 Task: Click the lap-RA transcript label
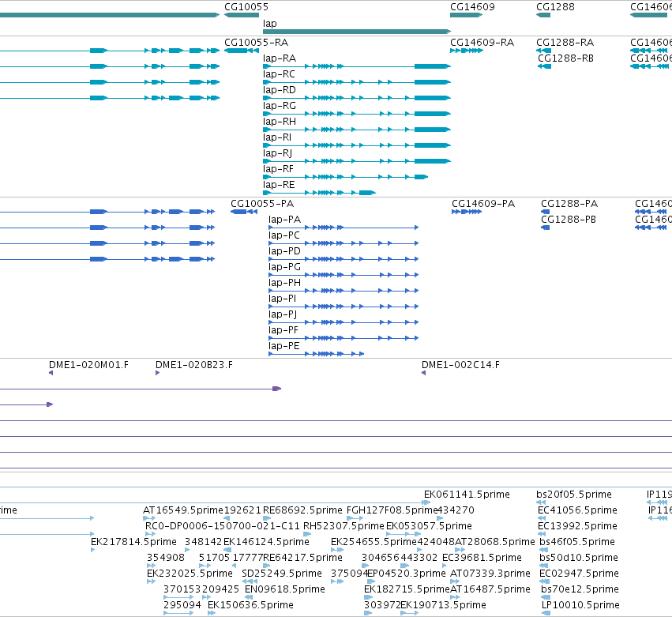tap(280, 58)
